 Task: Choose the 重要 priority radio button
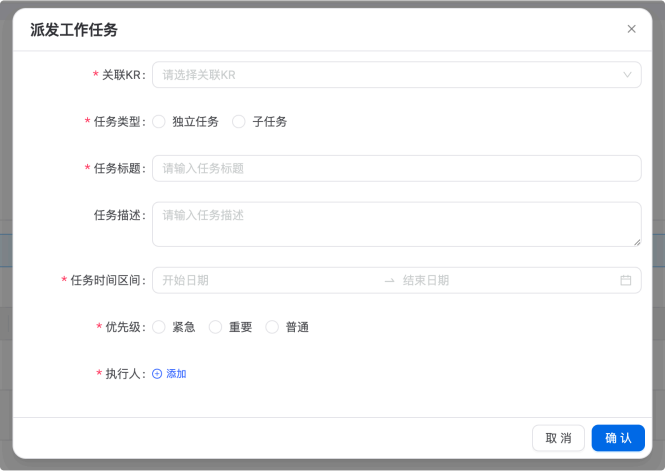(x=216, y=327)
